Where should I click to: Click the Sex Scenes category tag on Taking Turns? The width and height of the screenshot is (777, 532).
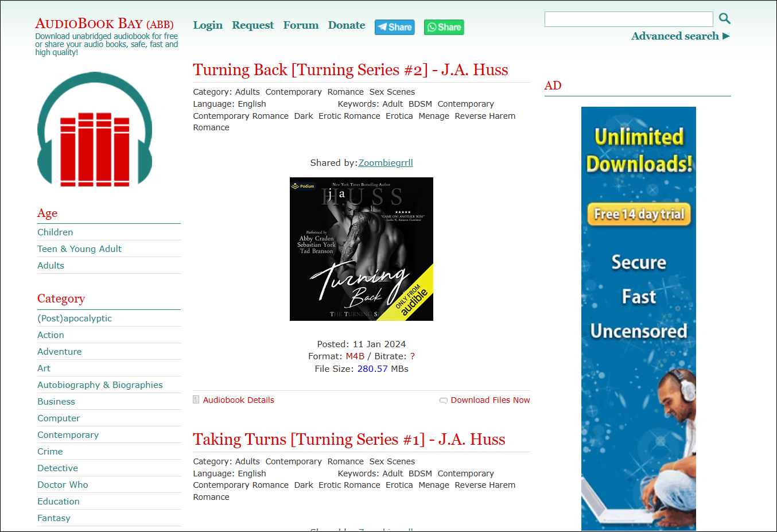[x=392, y=461]
